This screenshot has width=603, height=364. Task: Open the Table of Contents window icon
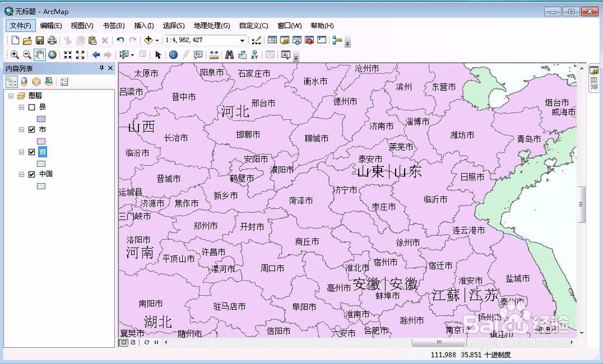tap(273, 40)
